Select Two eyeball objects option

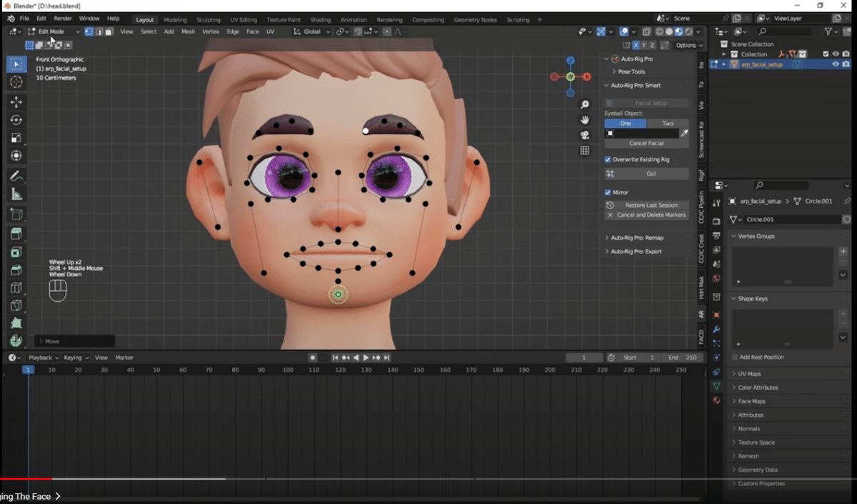click(x=668, y=124)
